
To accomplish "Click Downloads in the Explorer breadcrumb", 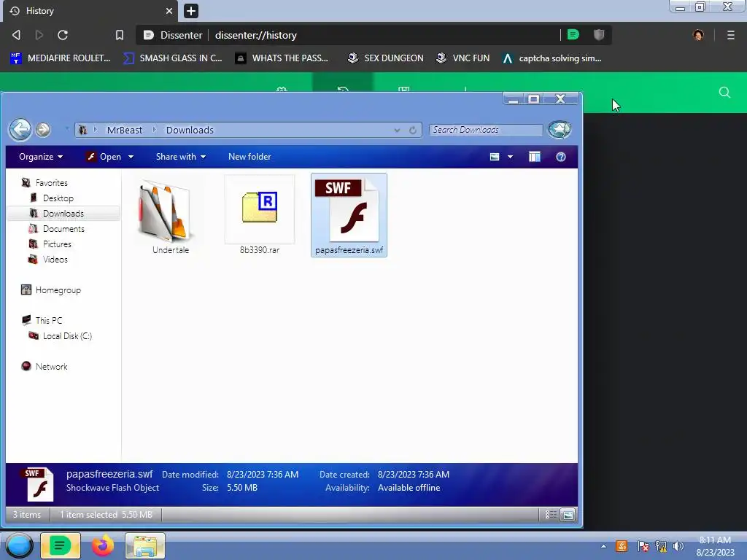I will pos(190,130).
